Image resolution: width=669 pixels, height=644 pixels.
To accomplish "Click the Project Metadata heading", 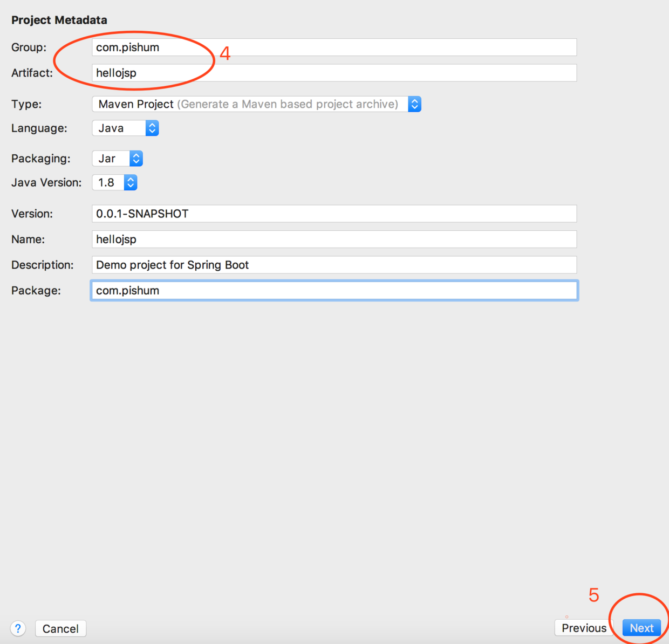I will [x=59, y=20].
